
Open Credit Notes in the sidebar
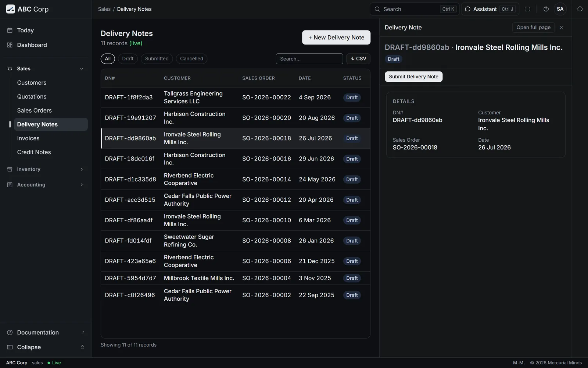(51, 152)
